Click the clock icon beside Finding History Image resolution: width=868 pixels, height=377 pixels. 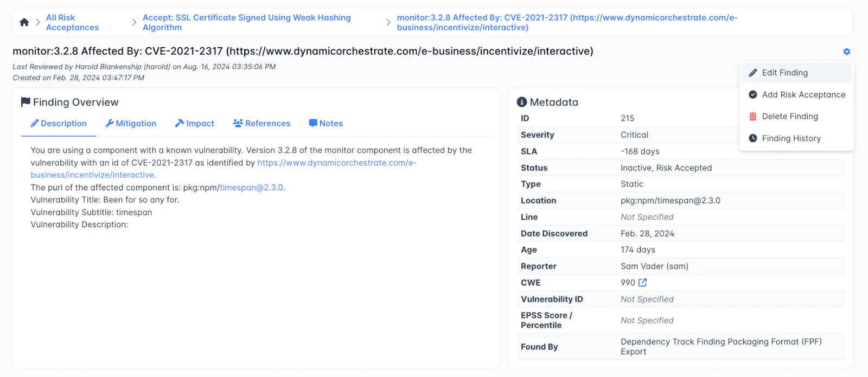pyautogui.click(x=753, y=138)
